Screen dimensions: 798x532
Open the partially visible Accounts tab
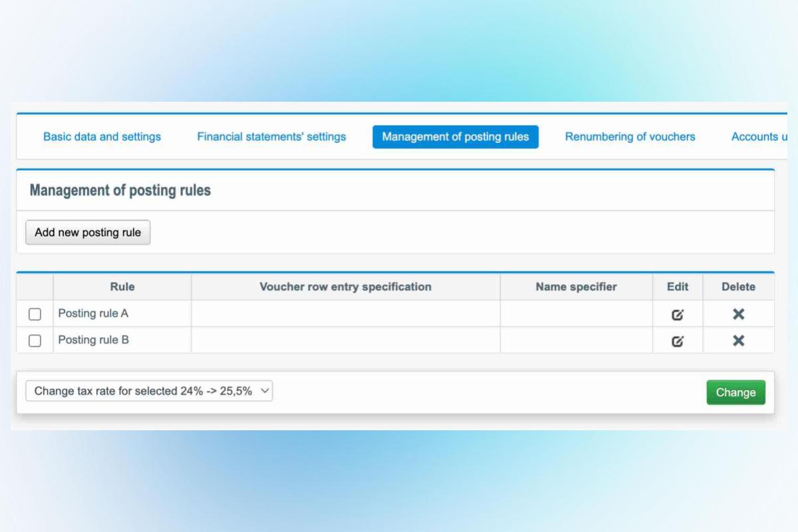(x=759, y=136)
